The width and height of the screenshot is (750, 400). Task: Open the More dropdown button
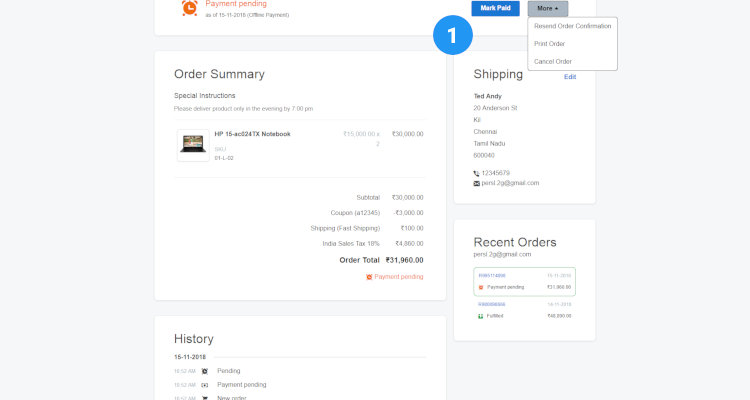[x=548, y=8]
